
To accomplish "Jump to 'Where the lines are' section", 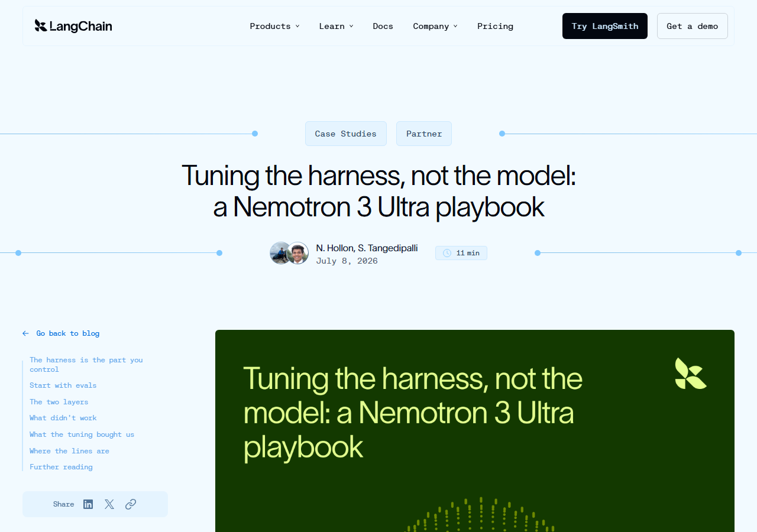I will pos(70,451).
